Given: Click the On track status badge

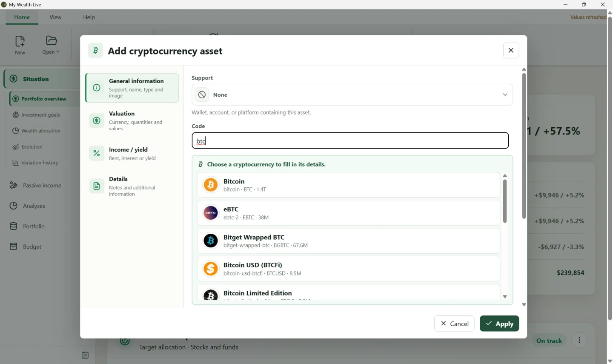Looking at the screenshot, I should (x=549, y=341).
